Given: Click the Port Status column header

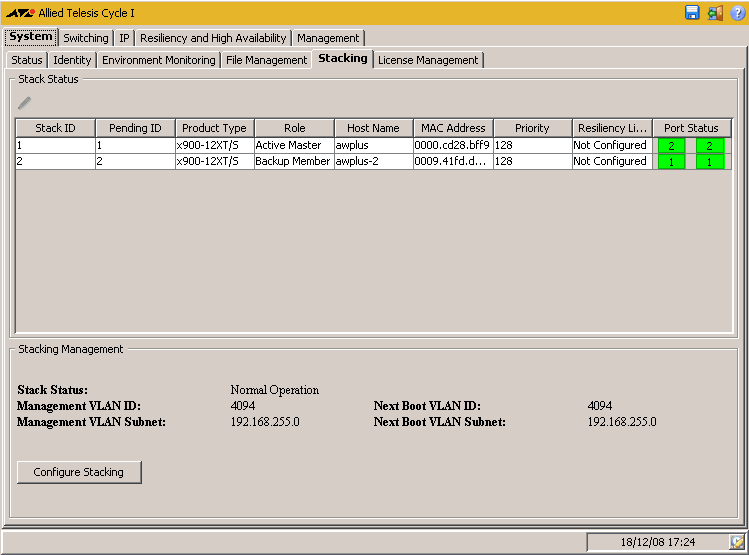Looking at the screenshot, I should [x=692, y=128].
